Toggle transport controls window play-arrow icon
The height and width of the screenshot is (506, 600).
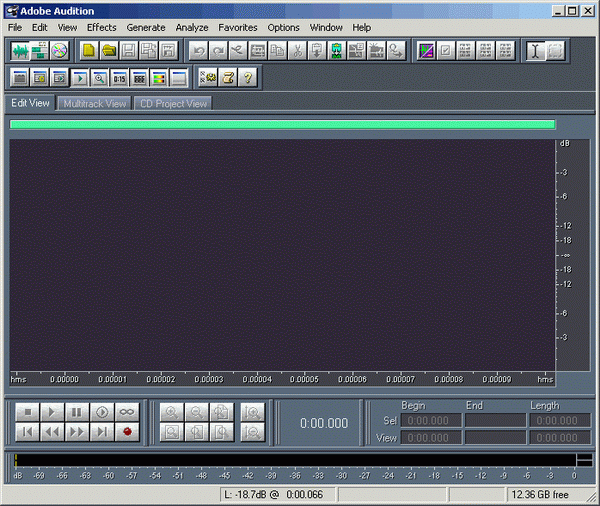click(80, 78)
